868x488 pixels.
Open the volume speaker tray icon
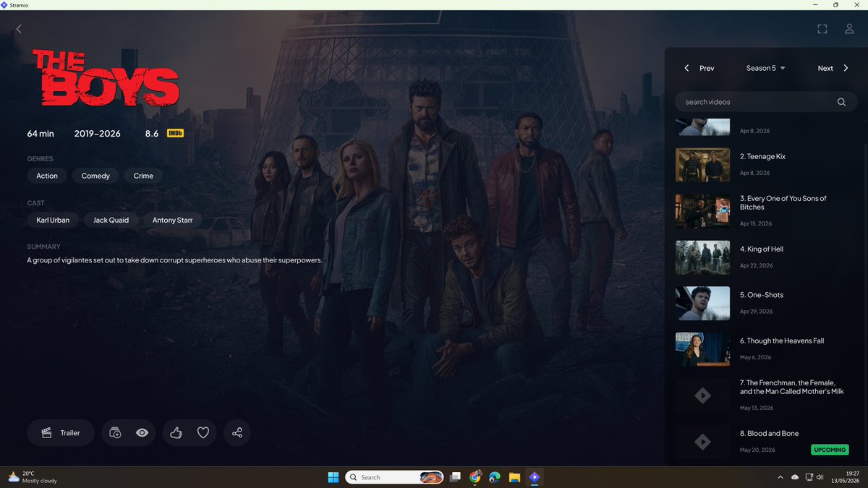(820, 477)
